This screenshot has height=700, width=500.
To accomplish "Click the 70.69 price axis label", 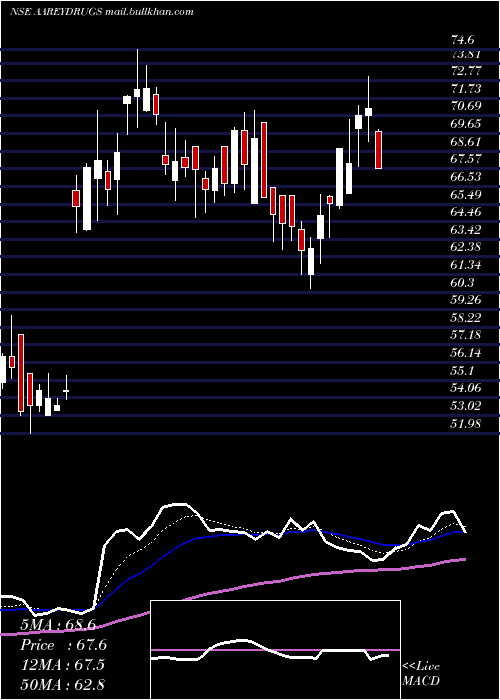I will pyautogui.click(x=467, y=106).
